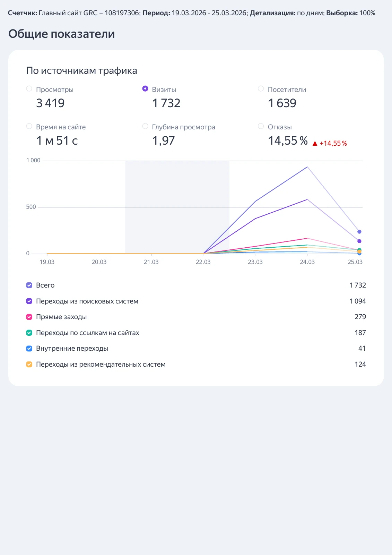Image resolution: width=392 pixels, height=555 pixels.
Task: Click the views value 3 419
Action: point(50,103)
